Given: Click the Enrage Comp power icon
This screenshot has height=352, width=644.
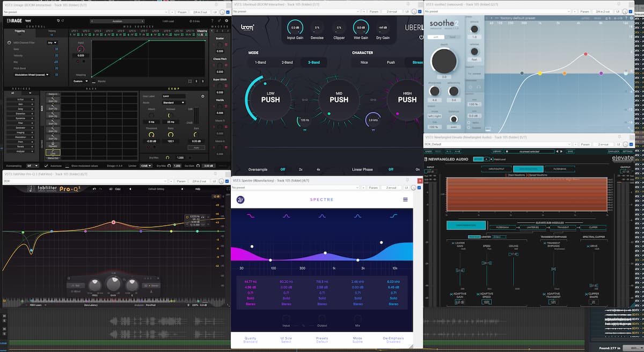Looking at the screenshot, I should pyautogui.click(x=202, y=96).
